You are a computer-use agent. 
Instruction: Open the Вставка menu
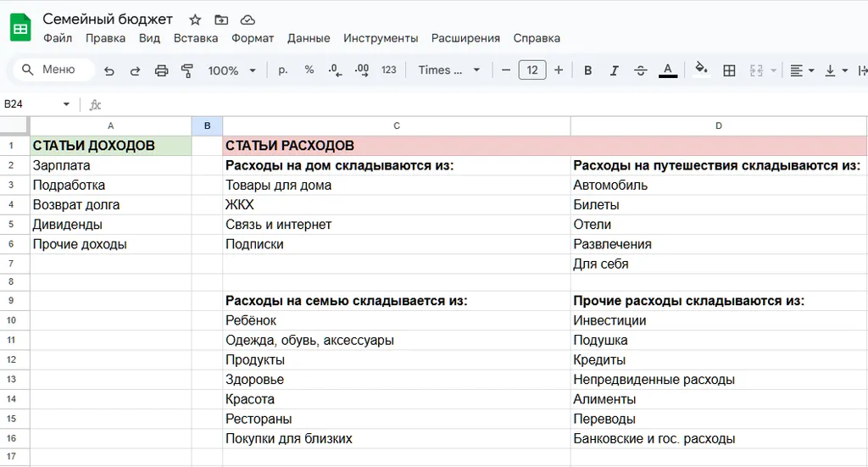(x=196, y=38)
